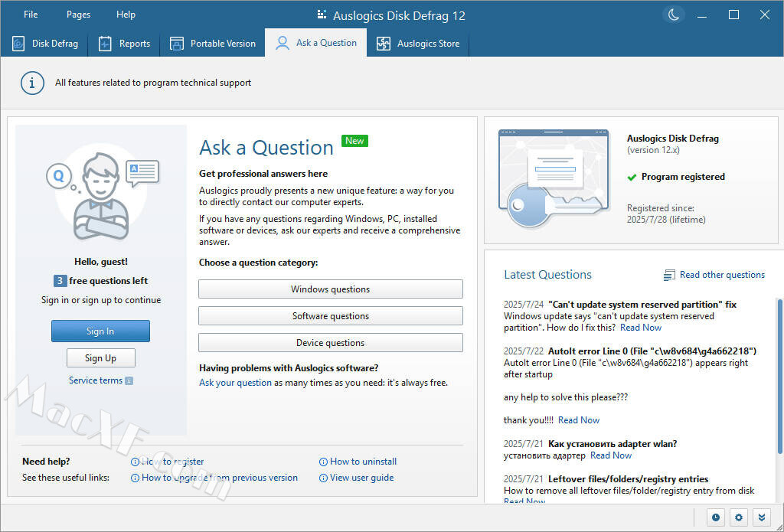Click the guest avatar illustration

(x=102, y=192)
